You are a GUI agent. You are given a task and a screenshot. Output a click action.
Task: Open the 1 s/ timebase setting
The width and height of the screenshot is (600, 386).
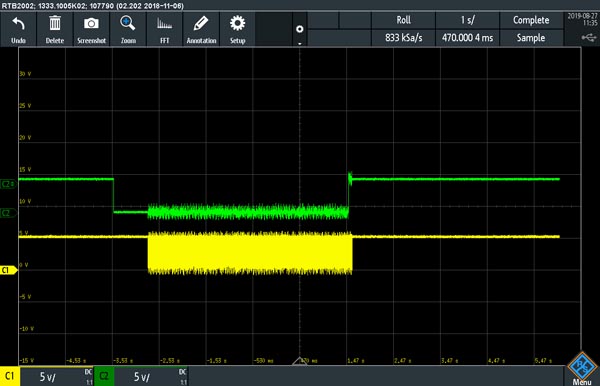tap(467, 20)
